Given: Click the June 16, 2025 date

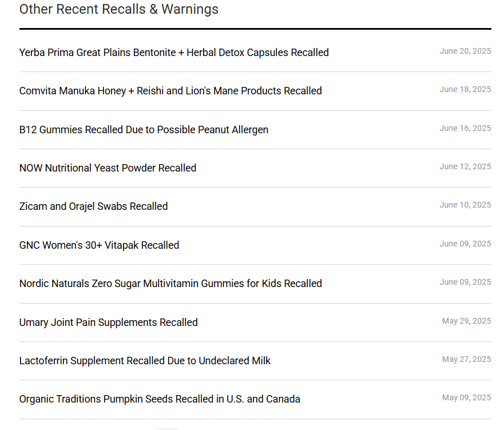Looking at the screenshot, I should 465,128.
